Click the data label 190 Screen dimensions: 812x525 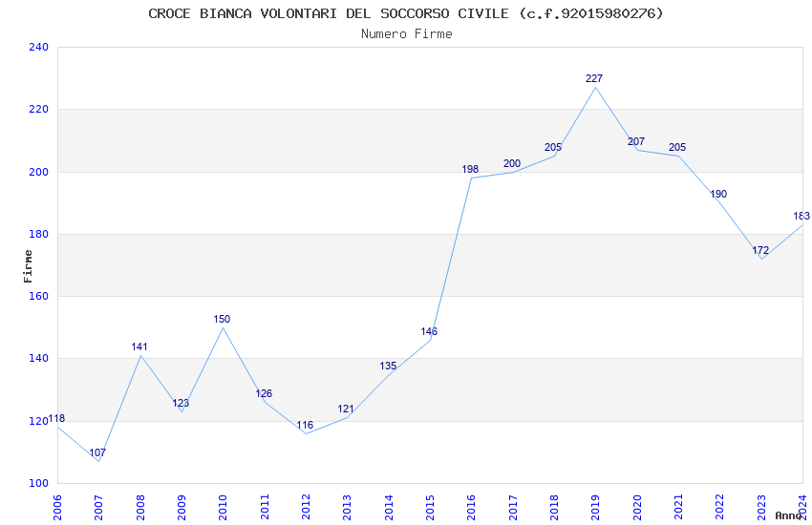pyautogui.click(x=718, y=195)
